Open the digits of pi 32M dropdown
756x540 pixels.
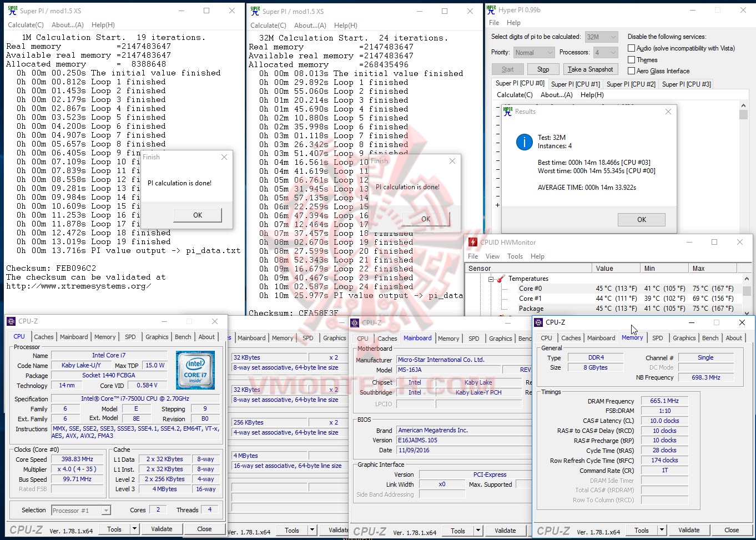pos(602,37)
